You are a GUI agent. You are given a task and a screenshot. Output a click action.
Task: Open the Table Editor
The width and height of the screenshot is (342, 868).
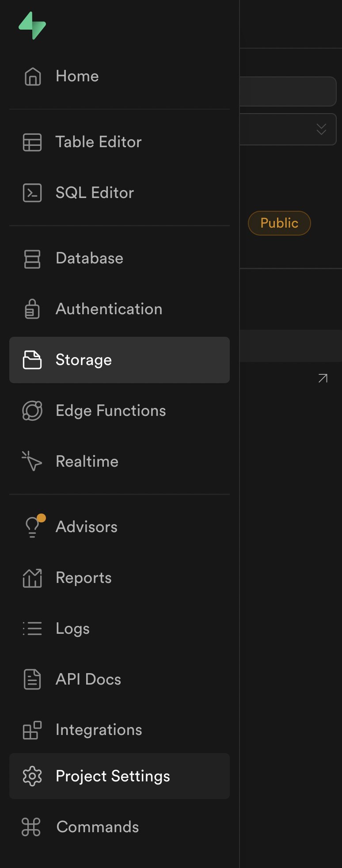[98, 142]
